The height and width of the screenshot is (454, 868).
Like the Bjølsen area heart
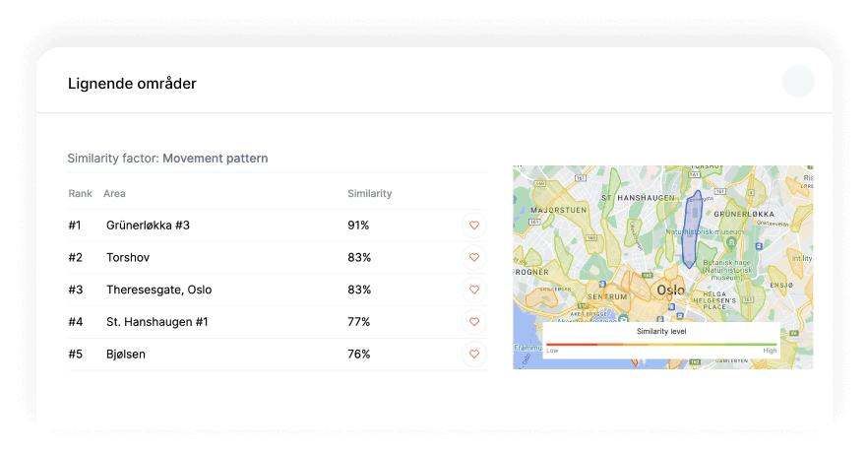(x=474, y=354)
